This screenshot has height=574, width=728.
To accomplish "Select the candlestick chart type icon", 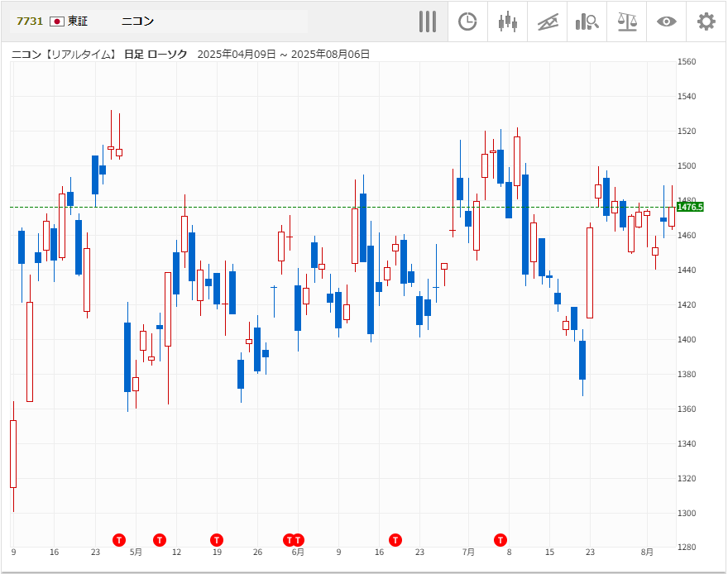I will [507, 22].
